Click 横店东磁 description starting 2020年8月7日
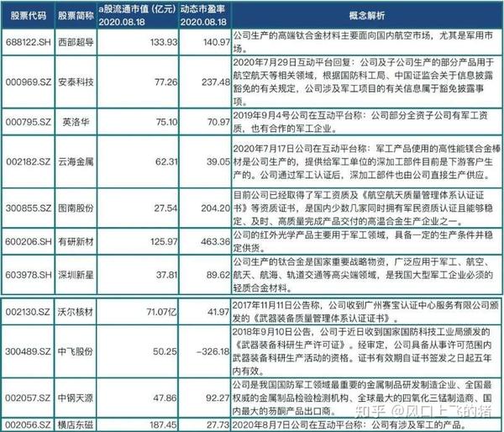The image size is (504, 432). [350, 425]
